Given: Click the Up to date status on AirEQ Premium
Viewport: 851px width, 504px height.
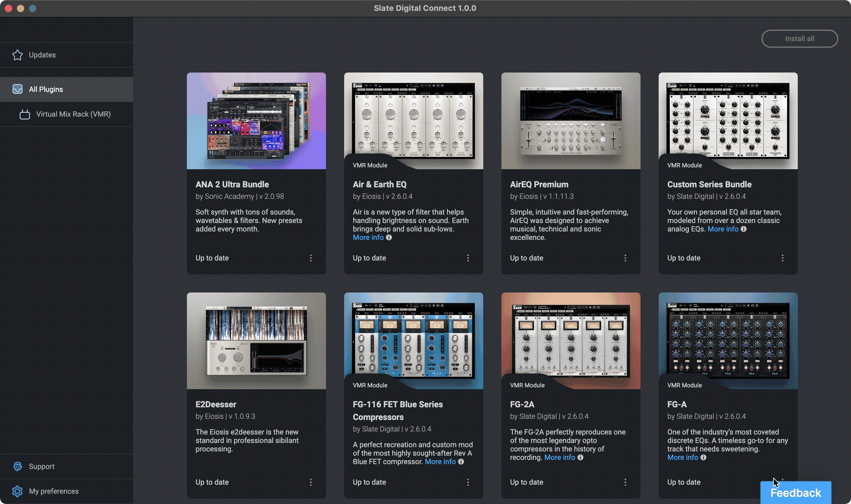Looking at the screenshot, I should coord(527,258).
